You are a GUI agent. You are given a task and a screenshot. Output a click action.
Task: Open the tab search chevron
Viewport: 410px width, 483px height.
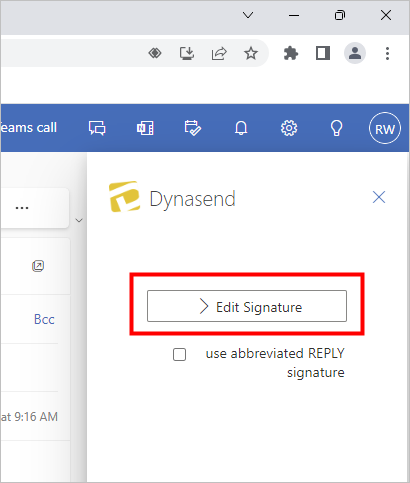coord(248,15)
